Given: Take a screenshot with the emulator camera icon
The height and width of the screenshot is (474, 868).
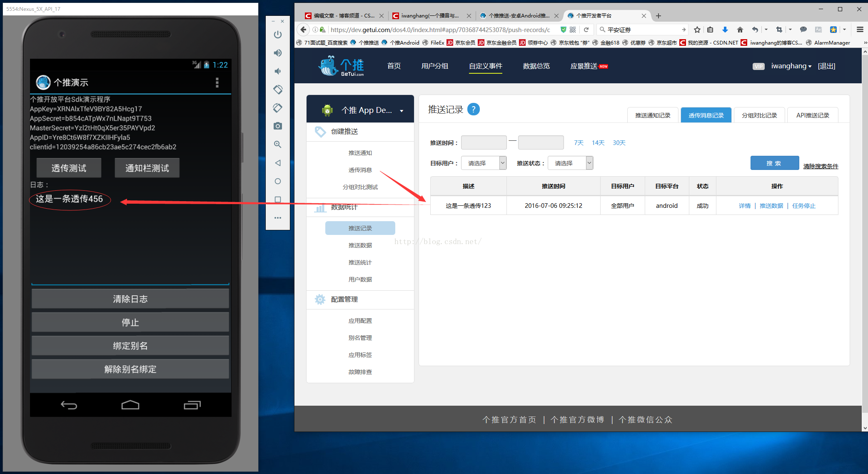Looking at the screenshot, I should point(278,126).
